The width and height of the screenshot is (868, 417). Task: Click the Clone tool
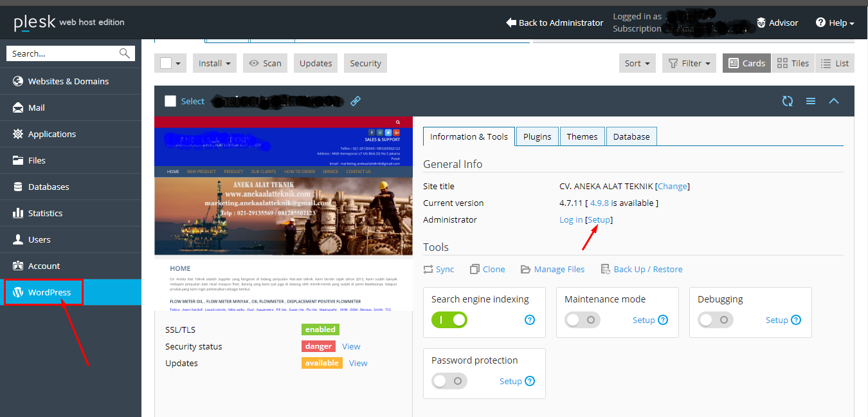[487, 269]
